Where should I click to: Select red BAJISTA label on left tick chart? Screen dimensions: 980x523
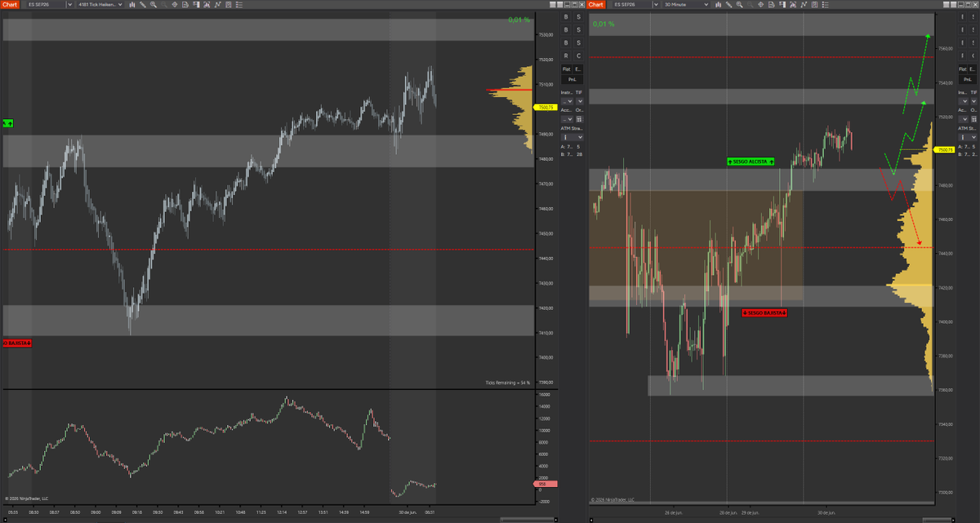[x=16, y=343]
